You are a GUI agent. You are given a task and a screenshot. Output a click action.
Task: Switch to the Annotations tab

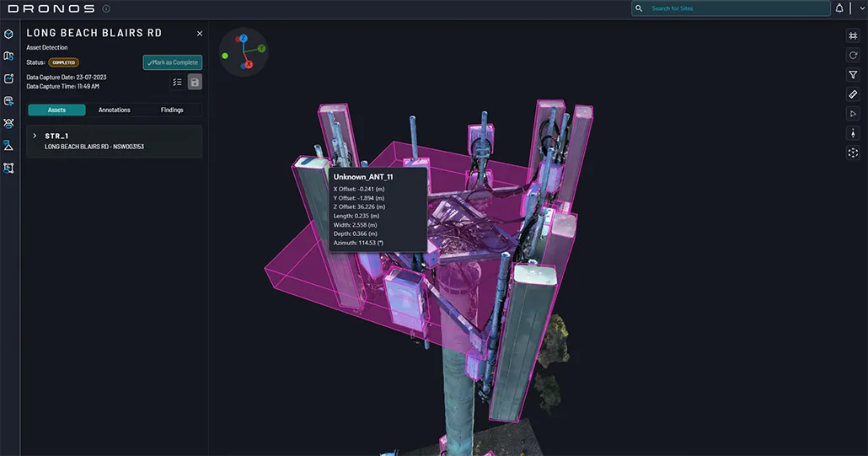click(115, 110)
